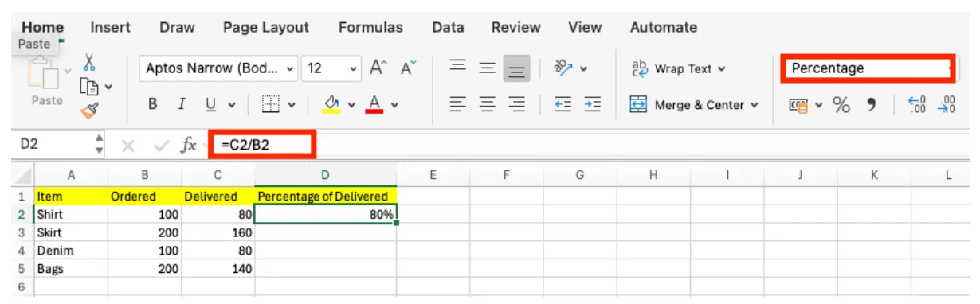
Task: Open the Data tab
Action: pos(448,27)
